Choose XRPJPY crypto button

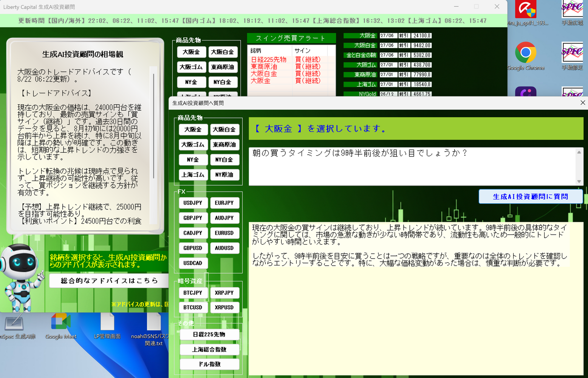coord(224,293)
